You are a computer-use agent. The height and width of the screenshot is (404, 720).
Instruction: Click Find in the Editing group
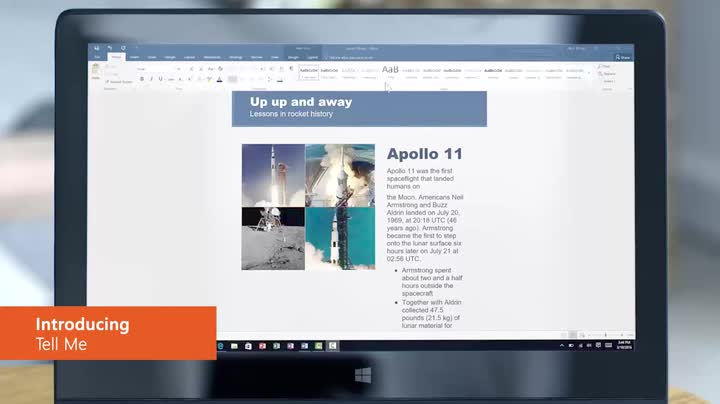click(x=605, y=67)
